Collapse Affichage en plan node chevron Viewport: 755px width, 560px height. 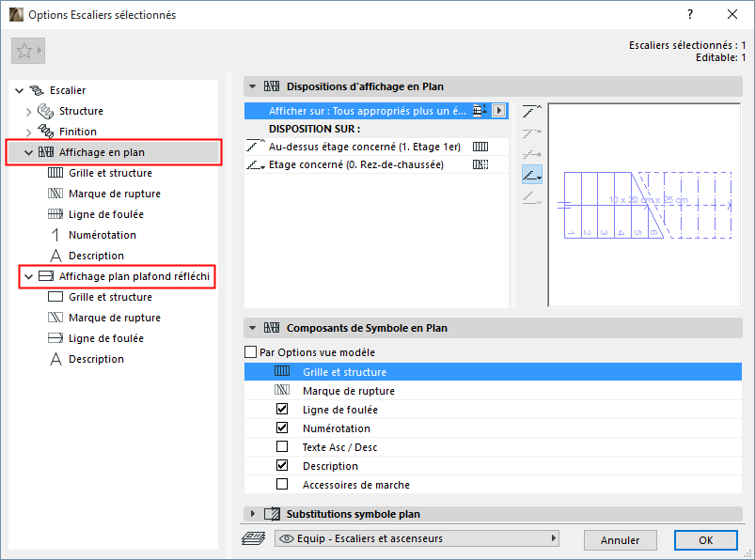(28, 152)
